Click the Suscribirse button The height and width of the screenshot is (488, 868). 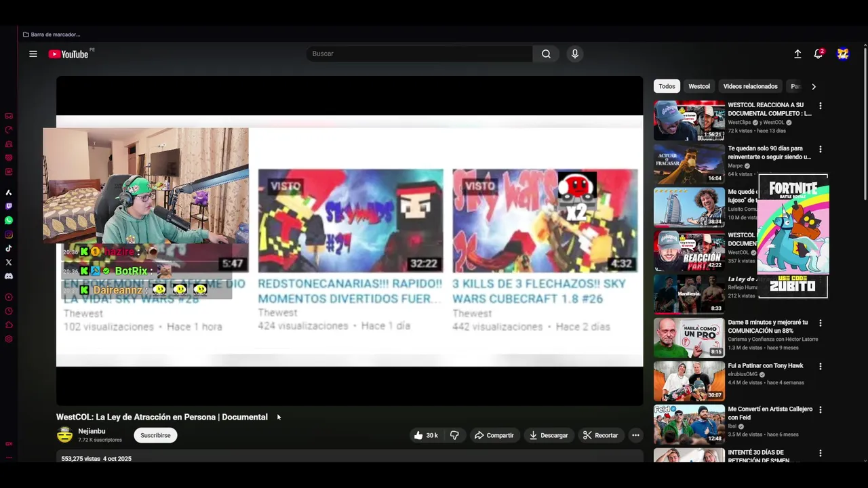155,435
